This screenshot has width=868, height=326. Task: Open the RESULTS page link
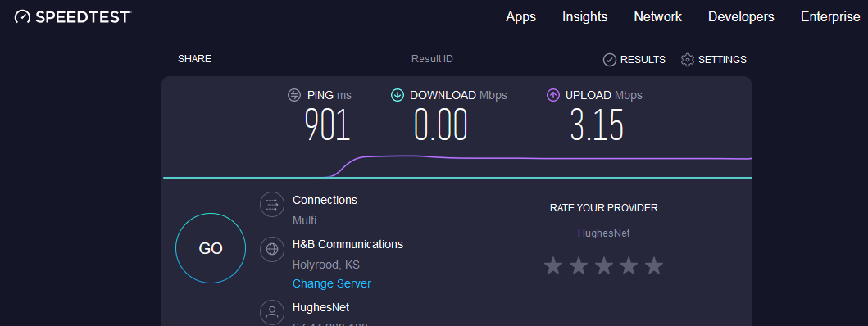[x=643, y=60]
